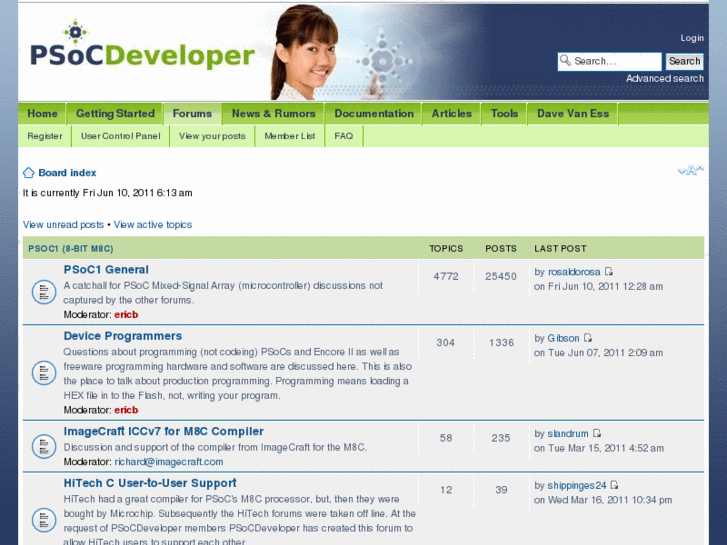View latest post icon by rosaldorosa
727x545 pixels.
point(609,272)
